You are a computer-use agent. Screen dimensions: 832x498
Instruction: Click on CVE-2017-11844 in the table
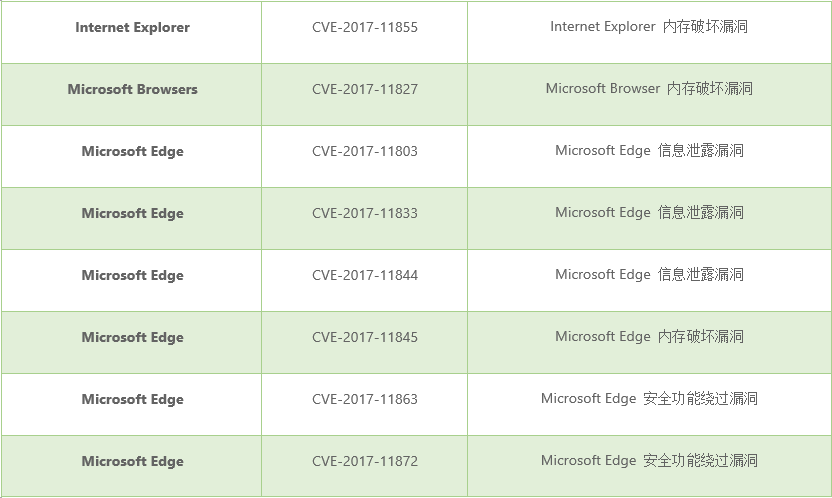pyautogui.click(x=364, y=276)
